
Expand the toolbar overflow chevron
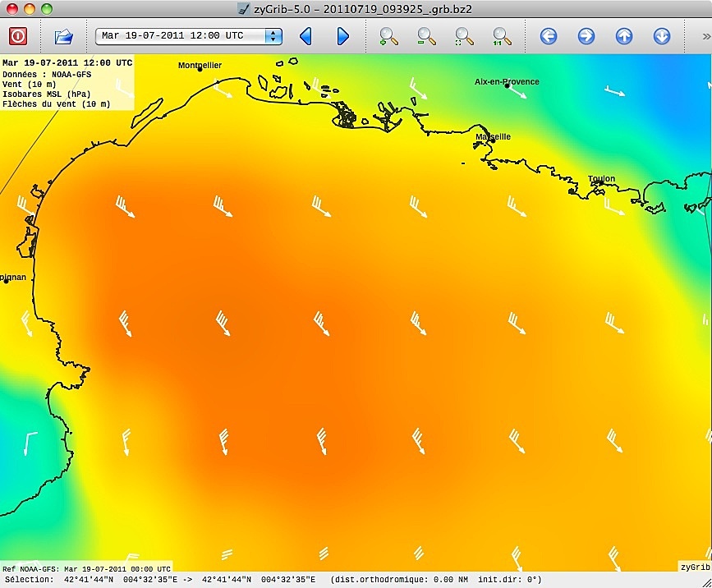tap(706, 36)
